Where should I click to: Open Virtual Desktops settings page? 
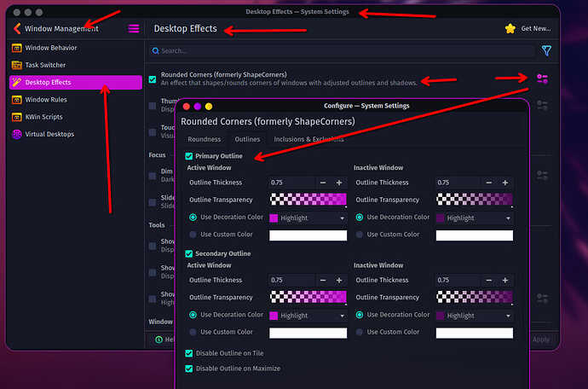(x=75, y=134)
